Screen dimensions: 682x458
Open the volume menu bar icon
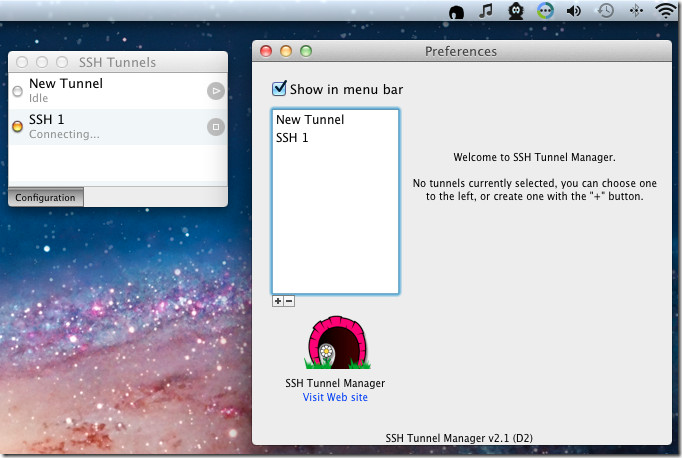click(574, 11)
